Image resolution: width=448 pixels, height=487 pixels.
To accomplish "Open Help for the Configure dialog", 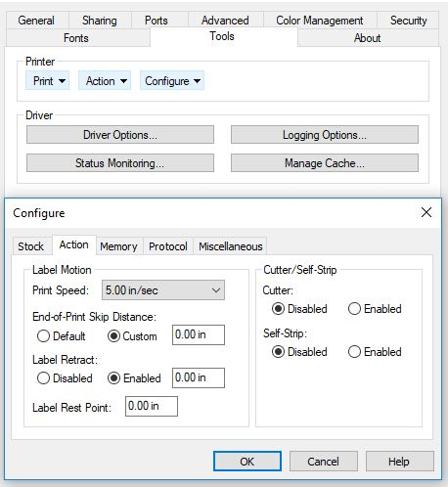I will click(399, 462).
